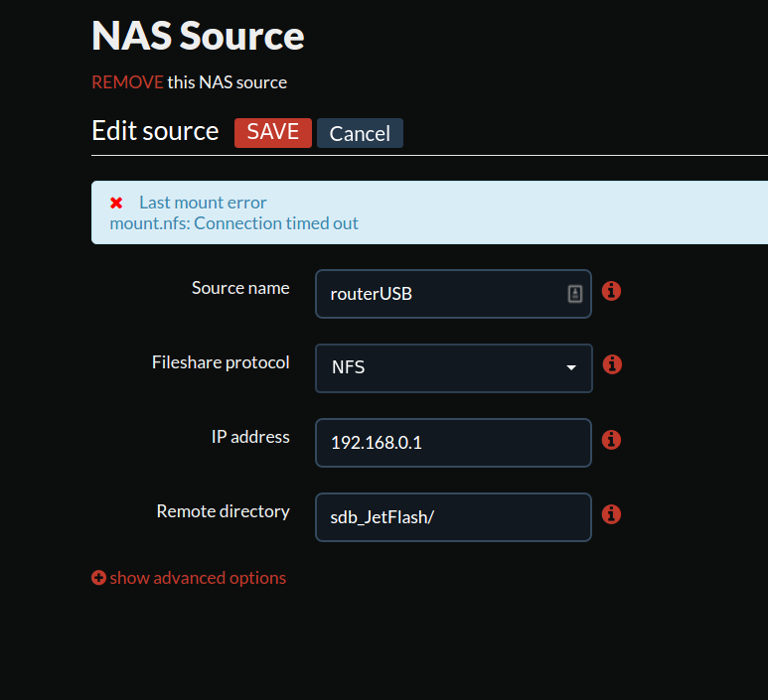Click the autofill icon inside Source name field
The image size is (768, 700).
pos(575,294)
